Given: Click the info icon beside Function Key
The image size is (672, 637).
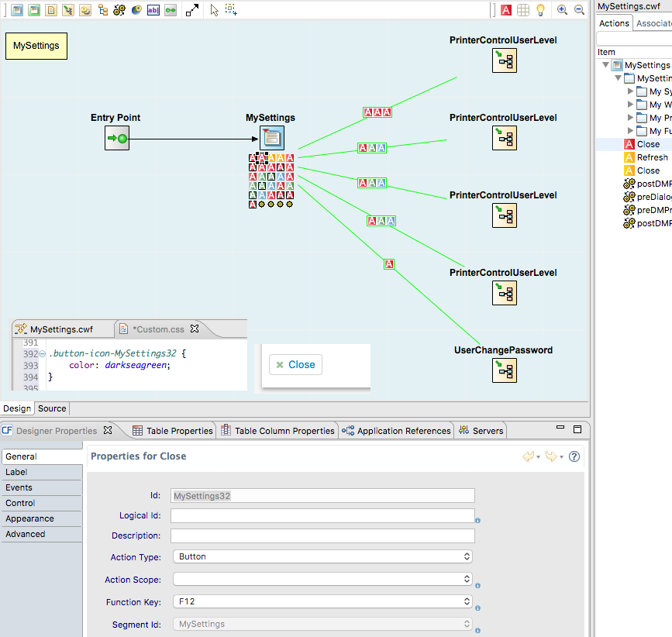Looking at the screenshot, I should click(478, 608).
